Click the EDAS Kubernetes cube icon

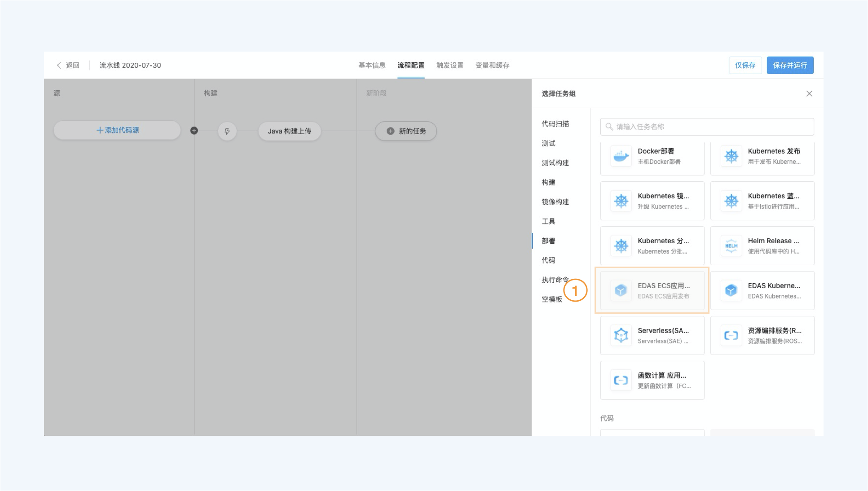731,290
